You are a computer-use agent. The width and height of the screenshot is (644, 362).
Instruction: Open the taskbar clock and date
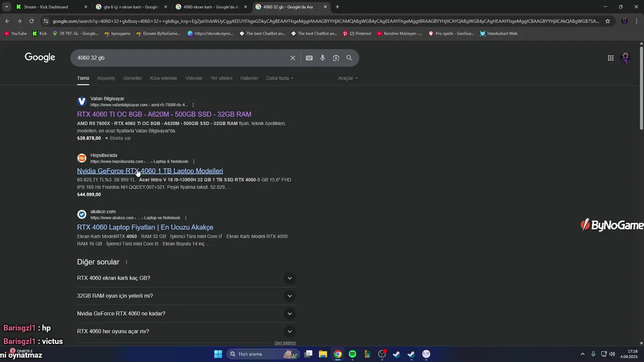629,354
